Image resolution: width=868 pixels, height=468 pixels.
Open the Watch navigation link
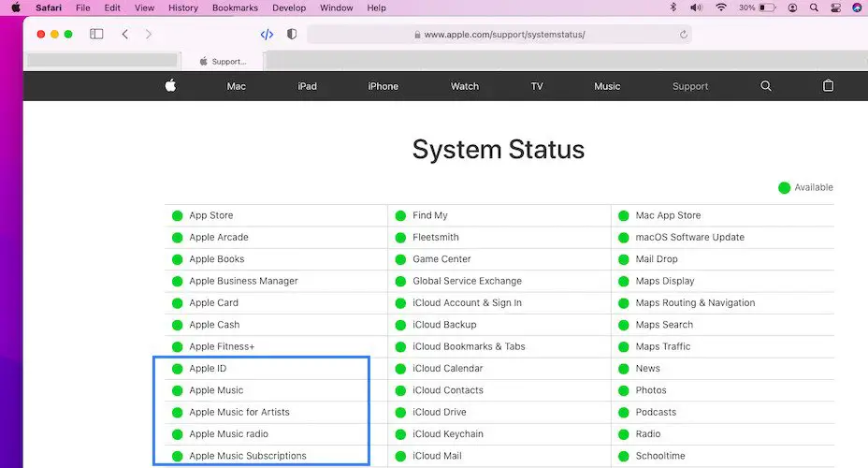465,86
